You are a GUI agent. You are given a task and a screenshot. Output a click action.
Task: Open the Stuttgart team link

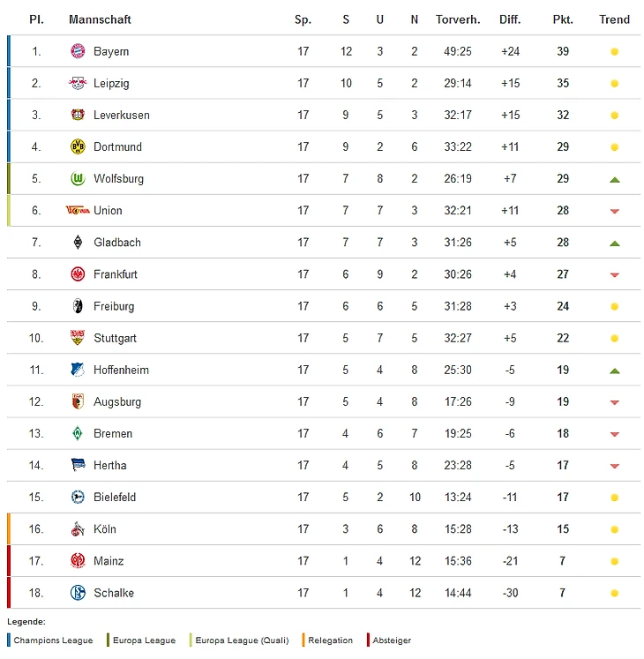115,338
